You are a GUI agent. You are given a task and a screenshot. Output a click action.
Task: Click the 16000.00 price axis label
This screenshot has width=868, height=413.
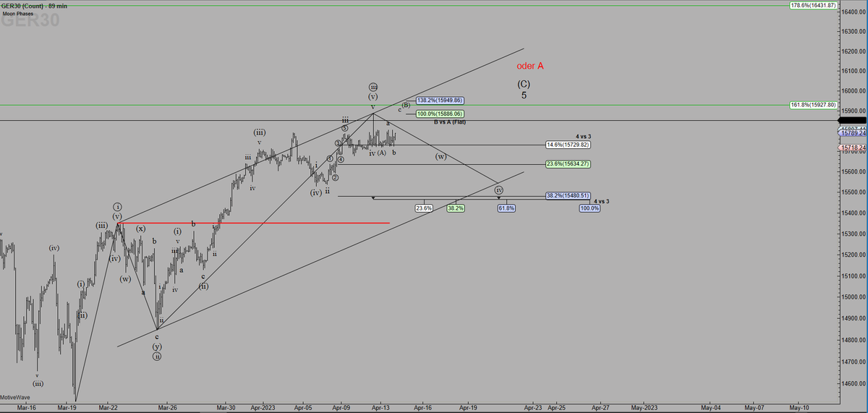click(x=853, y=91)
